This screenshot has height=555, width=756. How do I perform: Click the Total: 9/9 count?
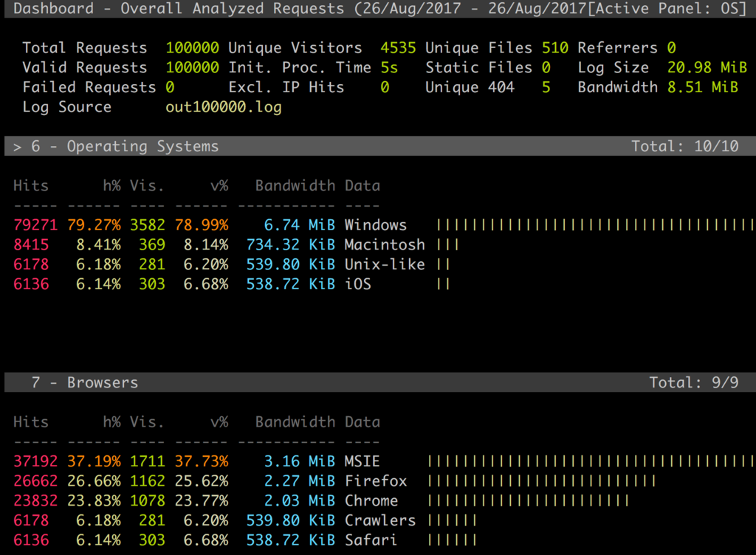click(694, 382)
